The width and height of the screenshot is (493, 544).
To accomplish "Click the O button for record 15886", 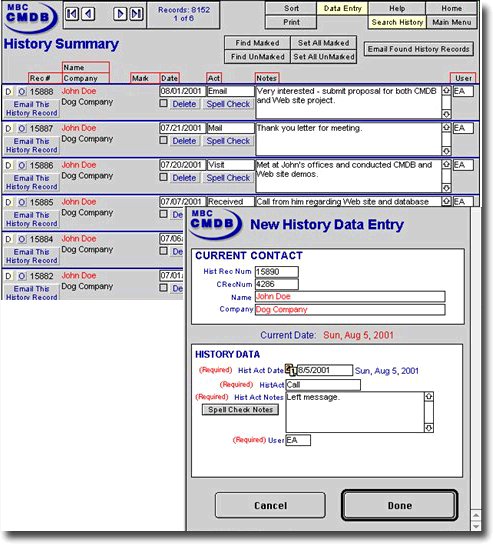I will pos(22,165).
